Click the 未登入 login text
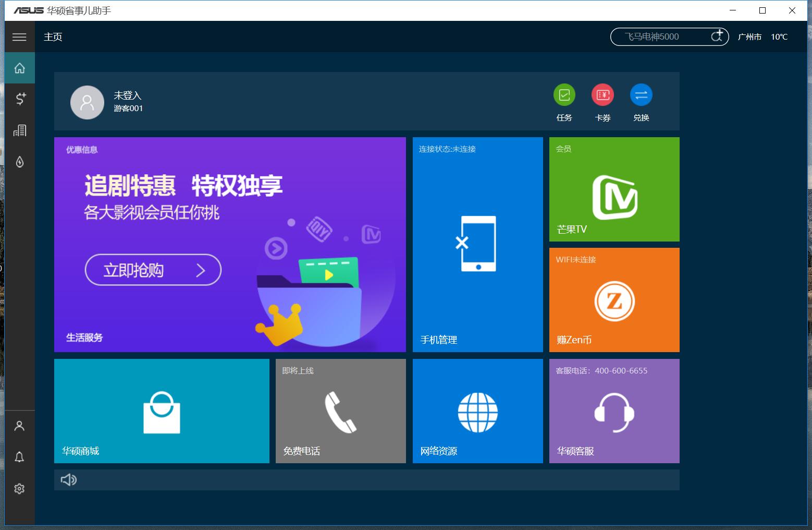Viewport: 812px width, 530px height. (x=128, y=95)
